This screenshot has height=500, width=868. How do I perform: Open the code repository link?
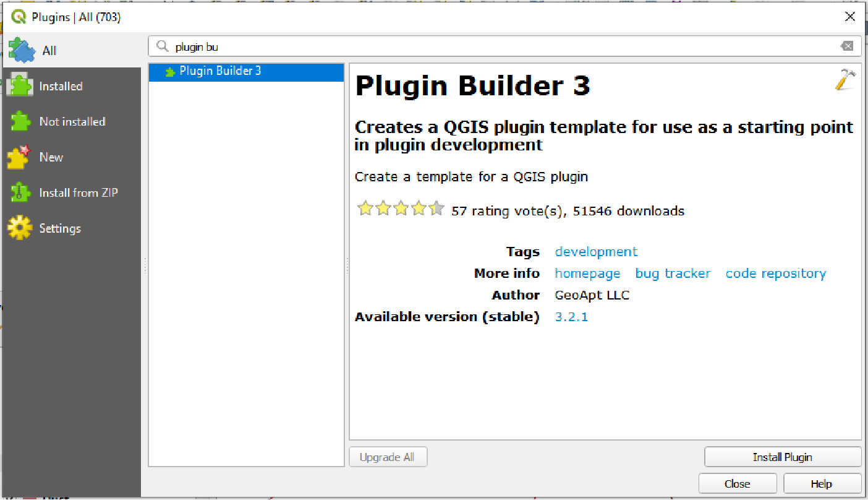point(776,274)
